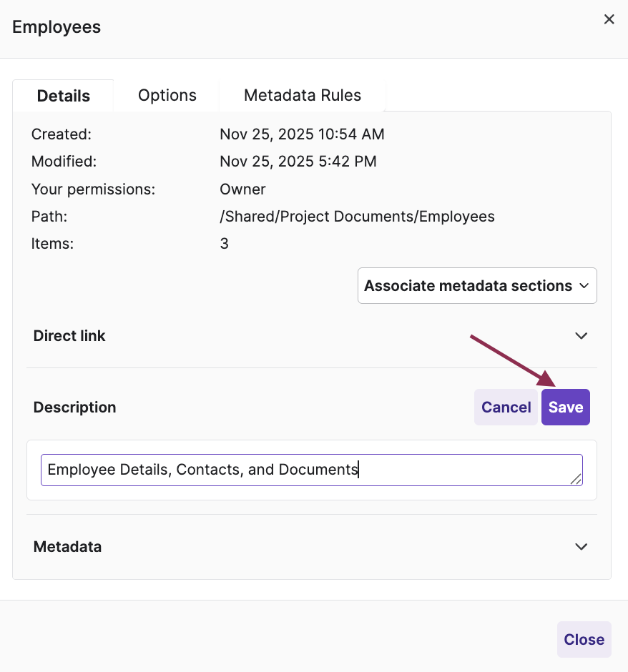This screenshot has height=672, width=628.
Task: Click the Direct link disclosure chevron
Action: [x=581, y=335]
